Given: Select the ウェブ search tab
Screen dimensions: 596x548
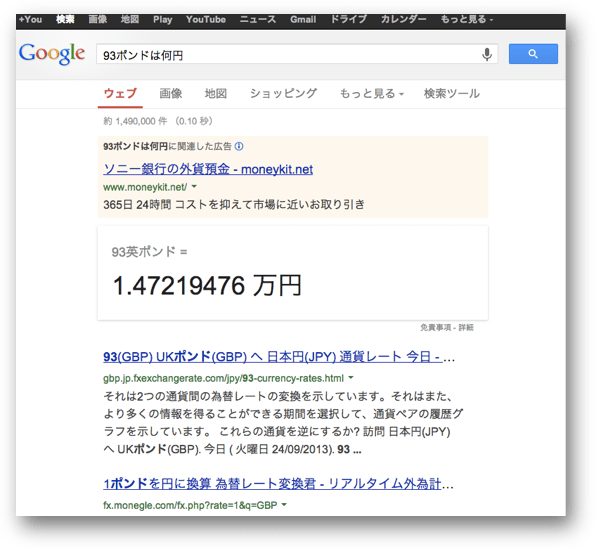Looking at the screenshot, I should pos(120,93).
